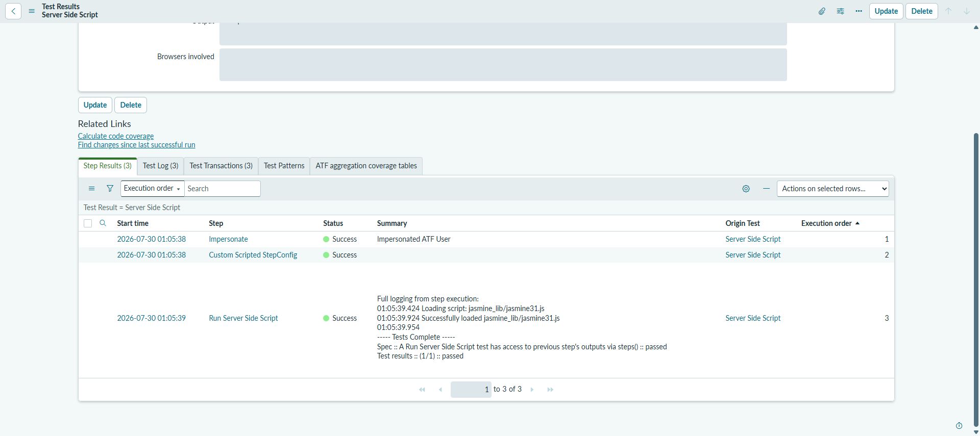Open start time link for Impersonate row
The image size is (980, 436).
[151, 239]
